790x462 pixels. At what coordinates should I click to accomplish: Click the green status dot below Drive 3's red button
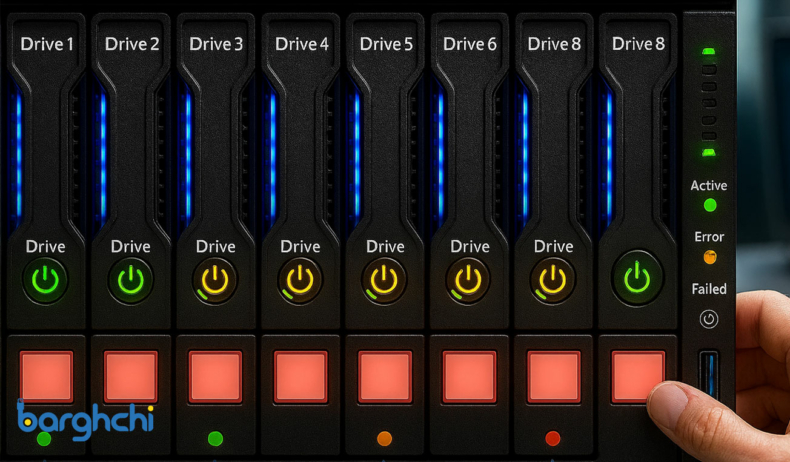[x=216, y=438]
